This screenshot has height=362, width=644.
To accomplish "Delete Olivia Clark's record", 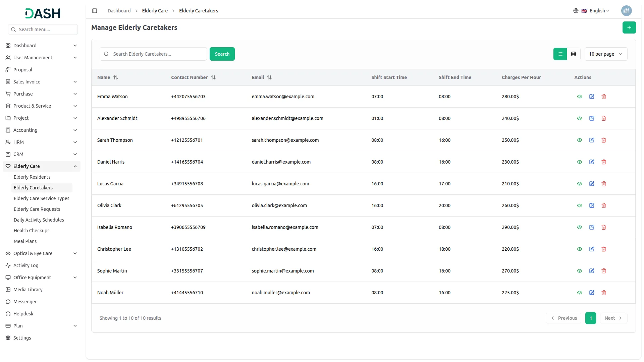I will [604, 205].
